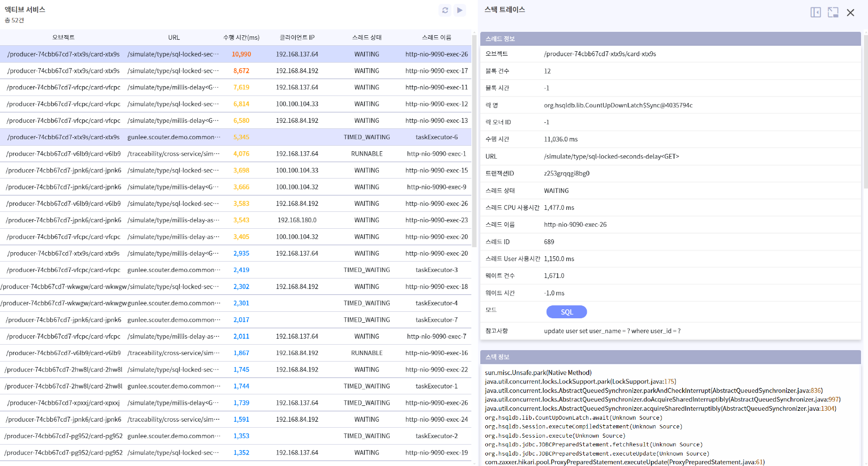
Task: Select the row with elapsed time 10,990
Action: coord(235,54)
